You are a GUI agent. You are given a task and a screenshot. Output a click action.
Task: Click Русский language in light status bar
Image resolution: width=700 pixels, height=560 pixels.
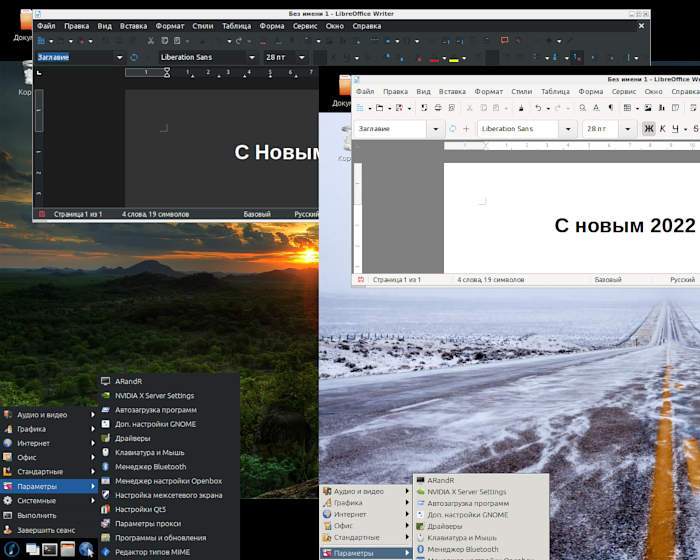(x=682, y=280)
